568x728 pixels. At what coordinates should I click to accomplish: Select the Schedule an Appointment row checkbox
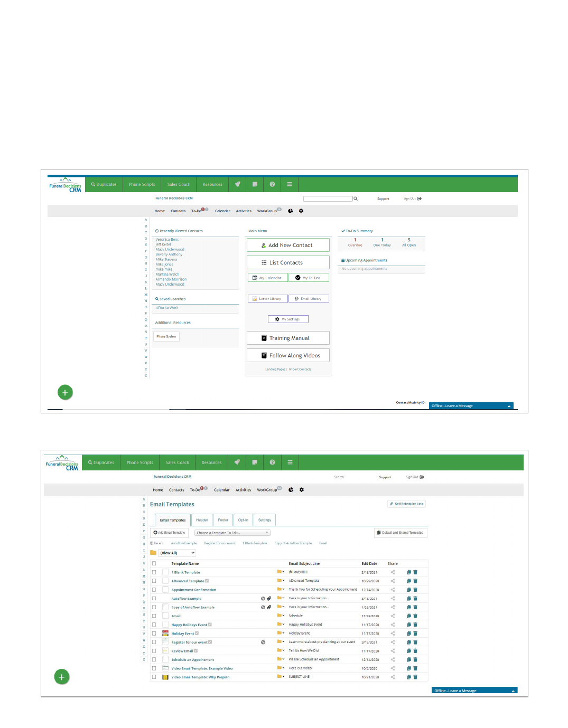click(x=154, y=659)
